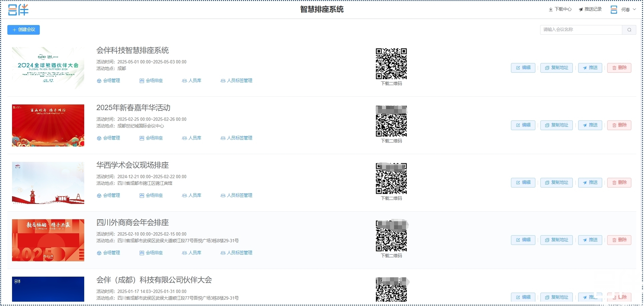This screenshot has width=644, height=307.
Task: Push the 四川外商商会年会排座 meeting
Action: pos(590,240)
